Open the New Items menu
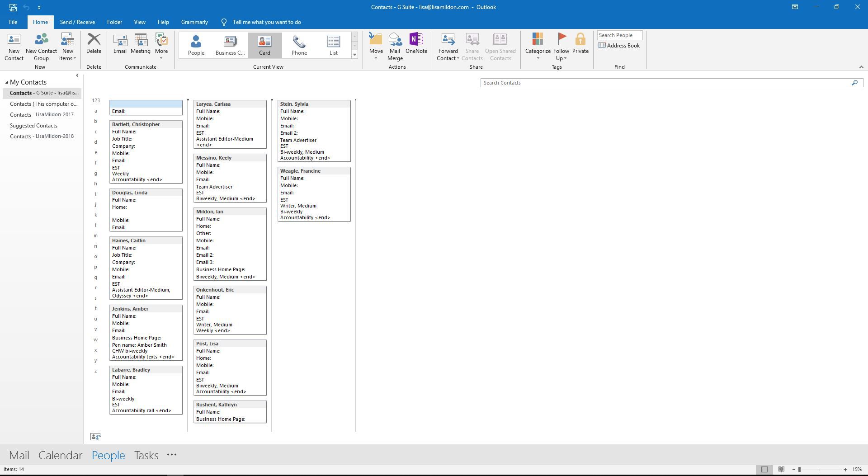868x476 pixels. pyautogui.click(x=67, y=47)
